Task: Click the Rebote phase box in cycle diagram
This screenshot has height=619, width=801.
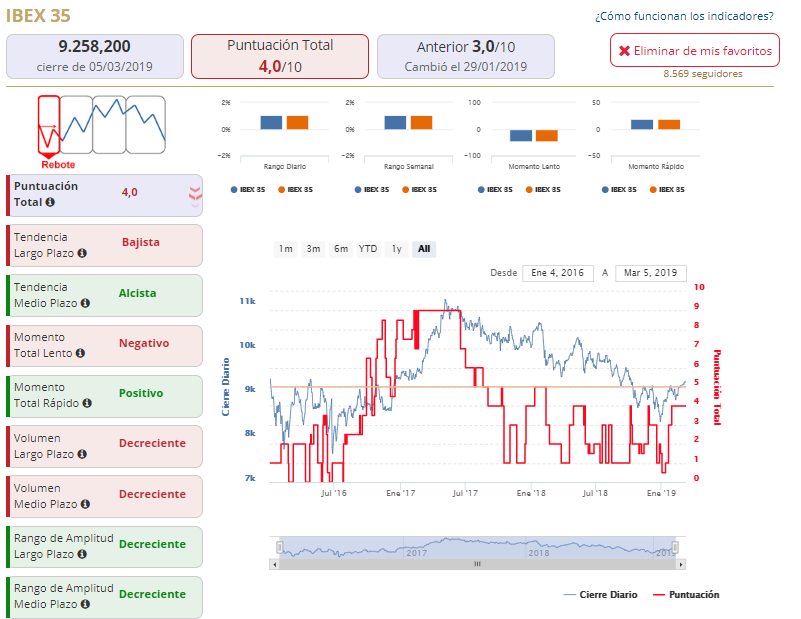Action: pyautogui.click(x=49, y=124)
